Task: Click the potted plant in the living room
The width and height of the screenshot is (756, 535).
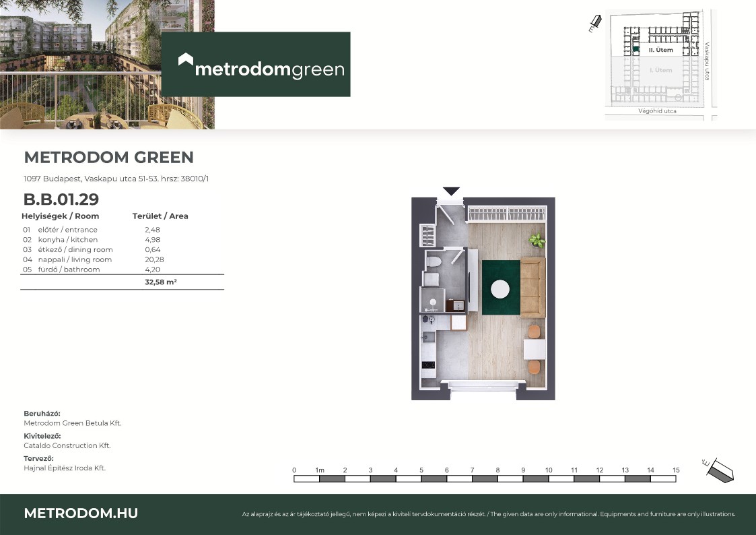Action: (537, 240)
